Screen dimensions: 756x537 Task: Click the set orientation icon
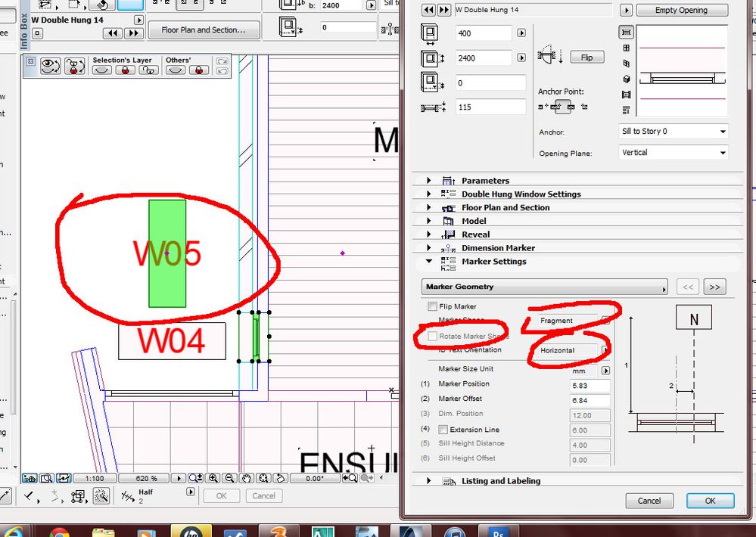(x=281, y=478)
